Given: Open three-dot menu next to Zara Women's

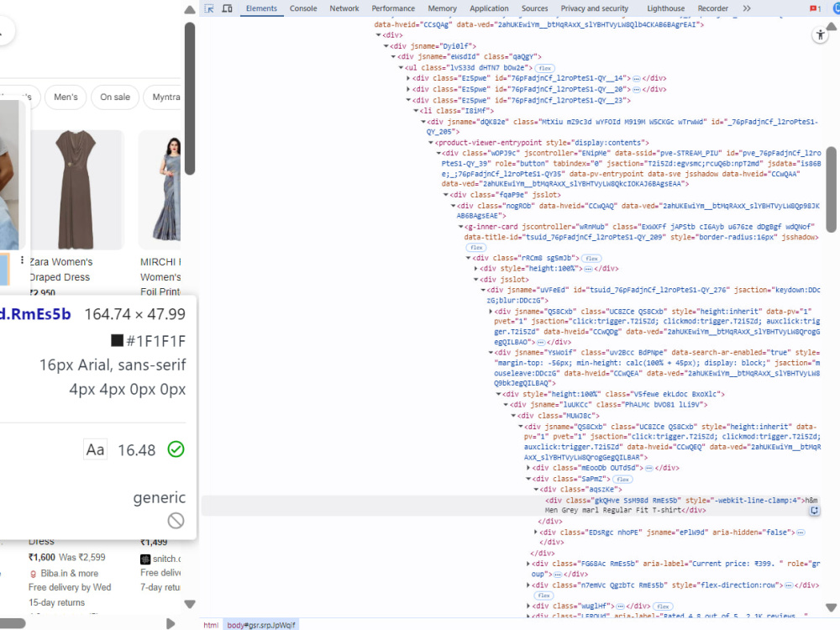Looking at the screenshot, I should point(22,260).
